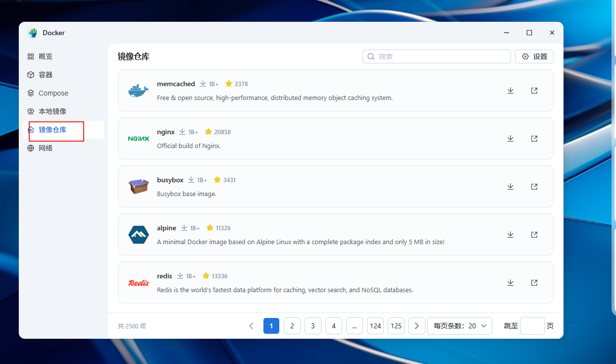The width and height of the screenshot is (616, 364).
Task: Click the 镜像仓库 page heading
Action: tap(134, 56)
